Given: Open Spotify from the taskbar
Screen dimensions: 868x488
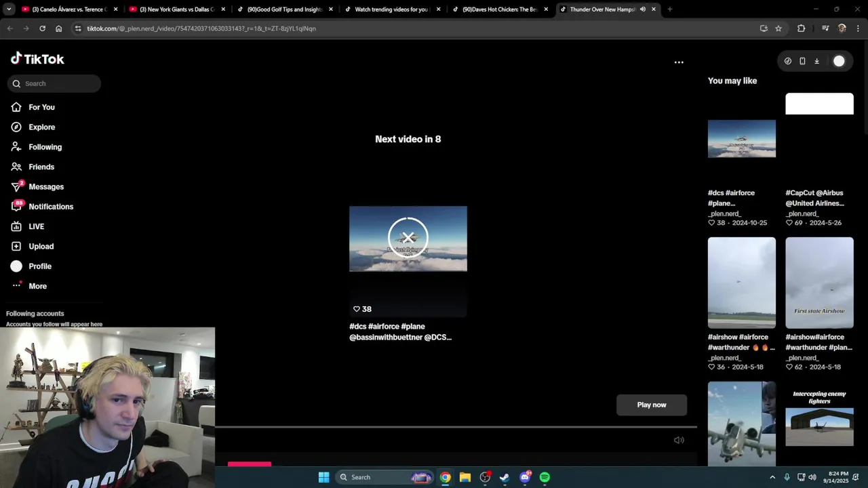Looking at the screenshot, I should coord(545,477).
